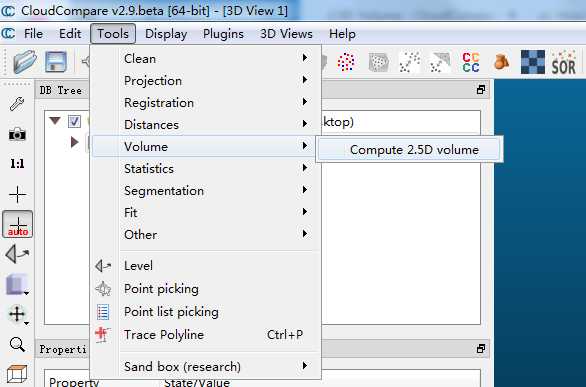Open display settings wrench icon
This screenshot has width=586, height=387.
(17, 104)
